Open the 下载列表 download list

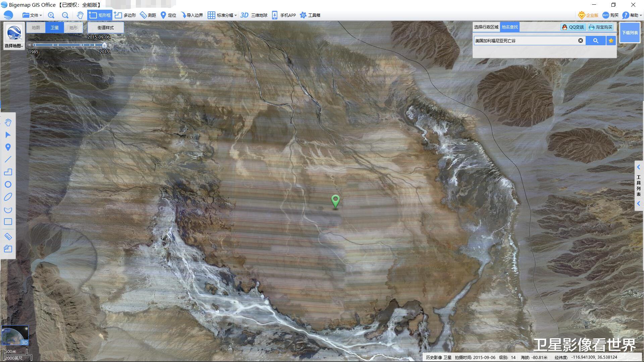click(x=630, y=33)
